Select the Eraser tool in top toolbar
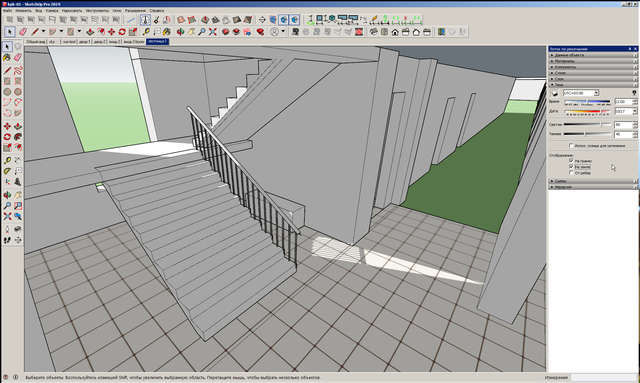640x383 pixels. click(23, 32)
